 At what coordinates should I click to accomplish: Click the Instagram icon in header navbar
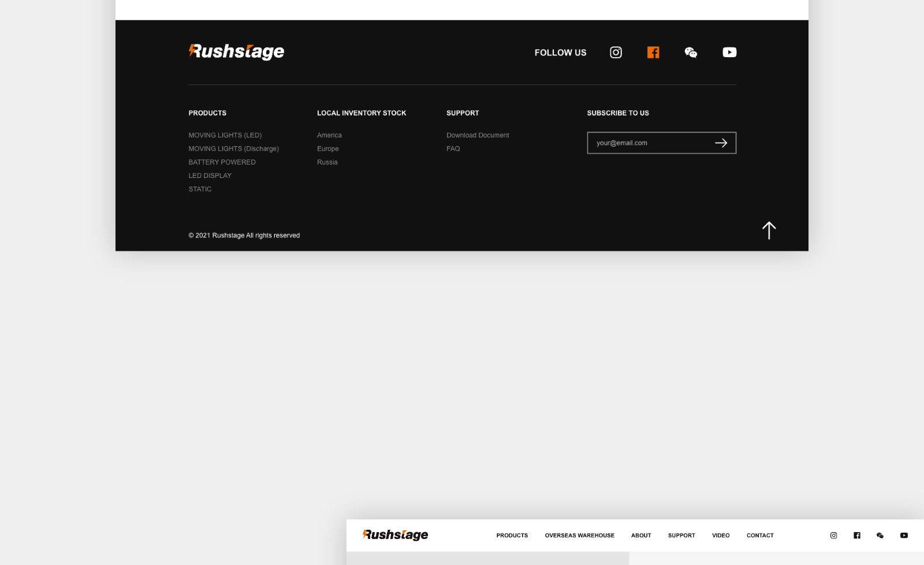click(833, 536)
